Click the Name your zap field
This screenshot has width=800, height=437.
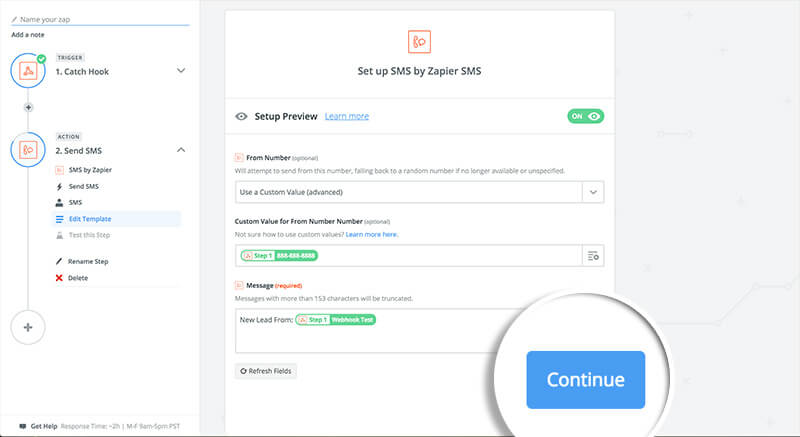click(x=100, y=19)
